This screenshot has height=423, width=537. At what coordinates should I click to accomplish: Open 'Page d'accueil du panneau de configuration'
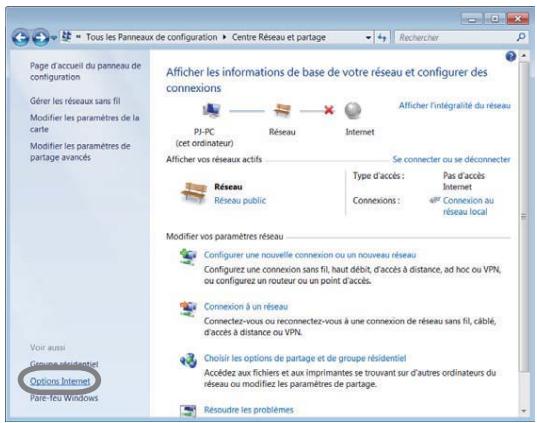tap(85, 71)
